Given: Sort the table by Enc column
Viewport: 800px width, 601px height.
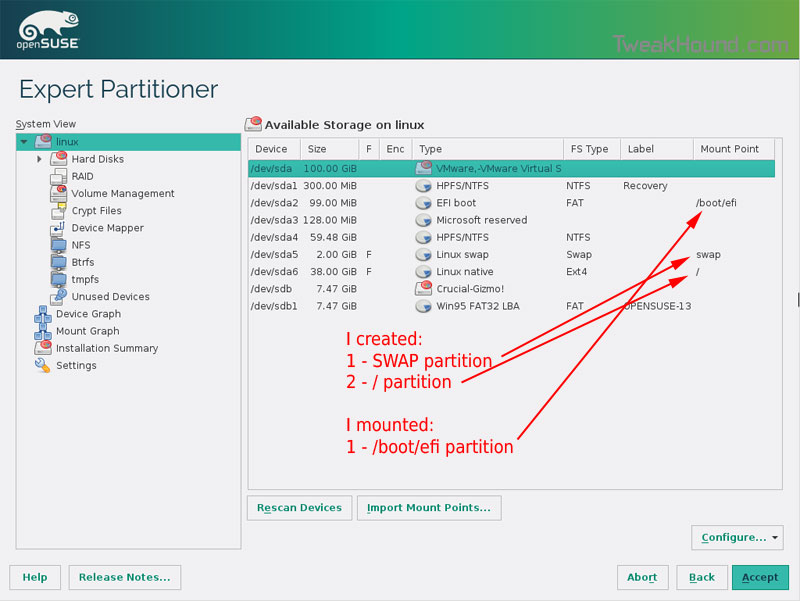Looking at the screenshot, I should coord(395,149).
